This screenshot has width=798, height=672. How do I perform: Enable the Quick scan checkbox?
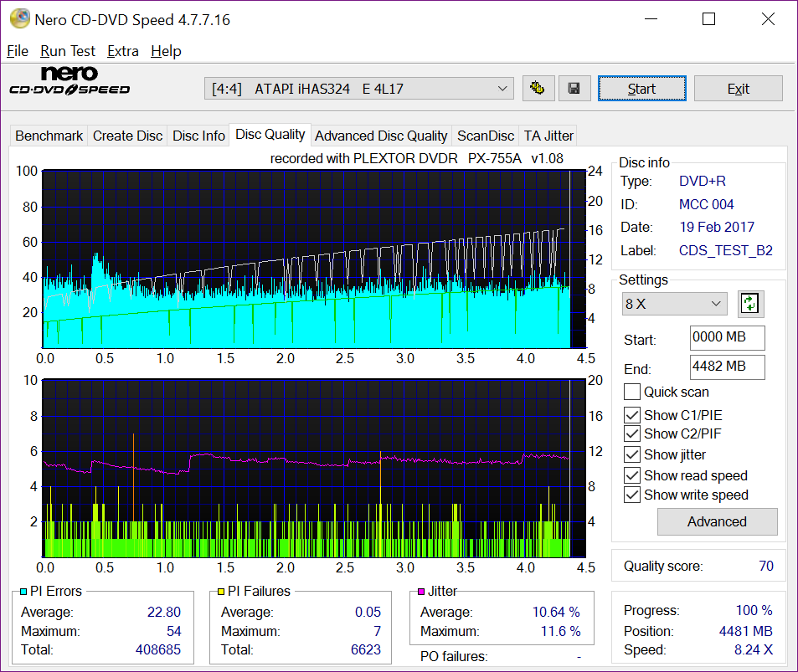(632, 392)
